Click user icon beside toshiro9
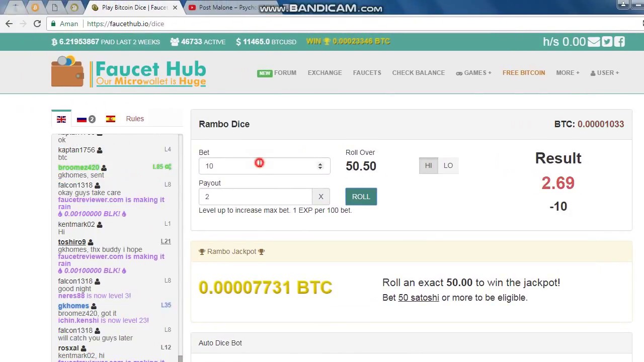The width and height of the screenshot is (644, 362). (x=91, y=242)
